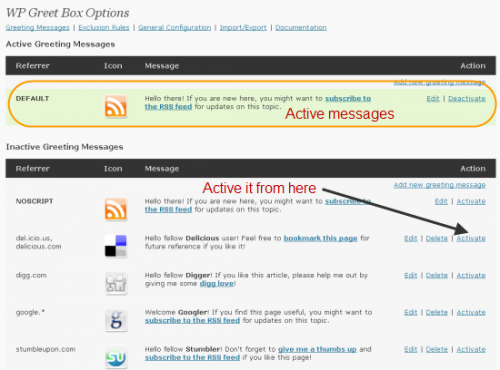The height and width of the screenshot is (370, 500).
Task: Activate the google.* greeting message
Action: pos(471,312)
